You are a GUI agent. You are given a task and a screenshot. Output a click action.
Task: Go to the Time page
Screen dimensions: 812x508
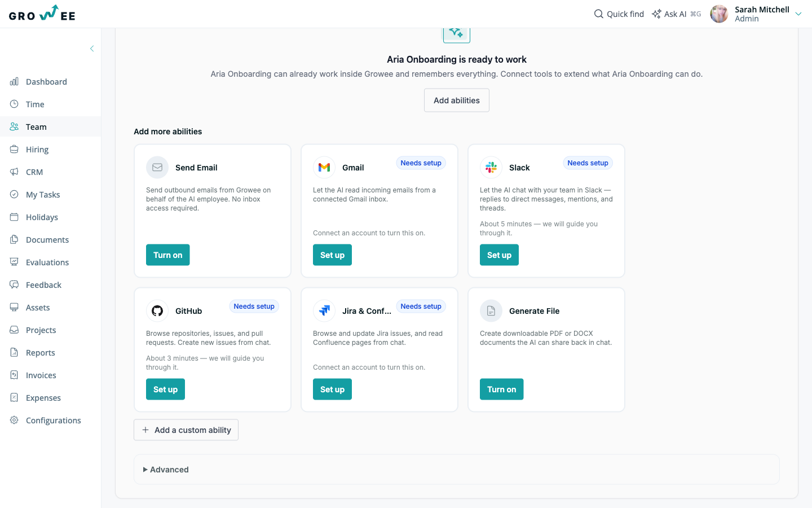pyautogui.click(x=50, y=104)
